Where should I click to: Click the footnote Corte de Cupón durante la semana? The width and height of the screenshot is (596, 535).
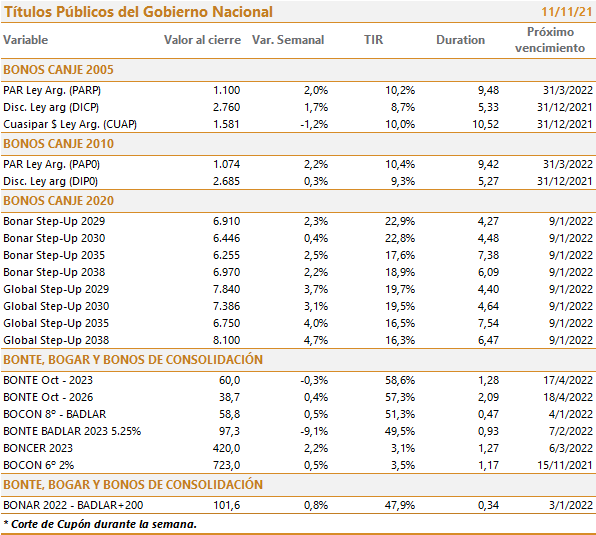[x=103, y=524]
